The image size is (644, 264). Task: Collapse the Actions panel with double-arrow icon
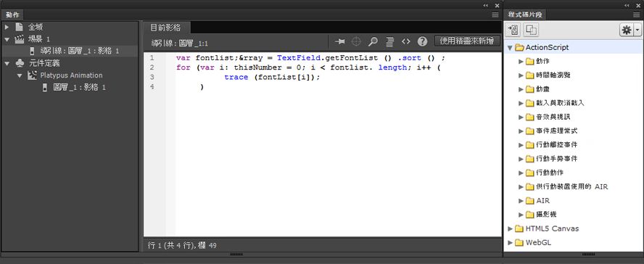pyautogui.click(x=486, y=5)
